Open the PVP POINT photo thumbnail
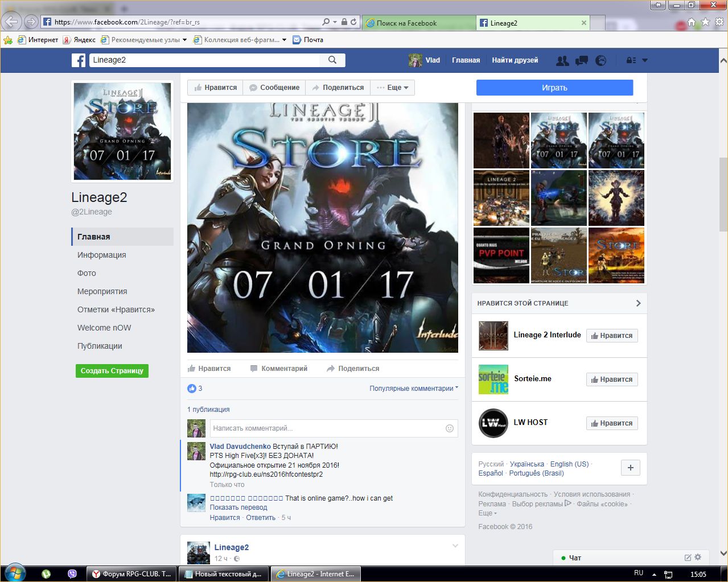Image resolution: width=728 pixels, height=582 pixels. [501, 255]
